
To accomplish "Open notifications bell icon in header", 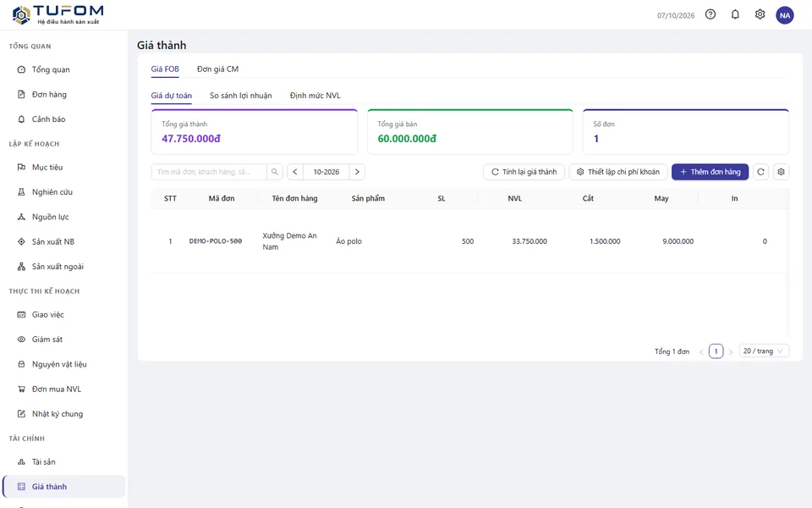I will (735, 14).
